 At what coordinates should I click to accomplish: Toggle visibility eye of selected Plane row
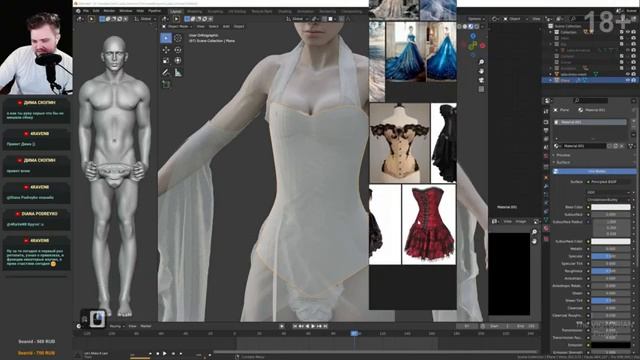point(628,80)
